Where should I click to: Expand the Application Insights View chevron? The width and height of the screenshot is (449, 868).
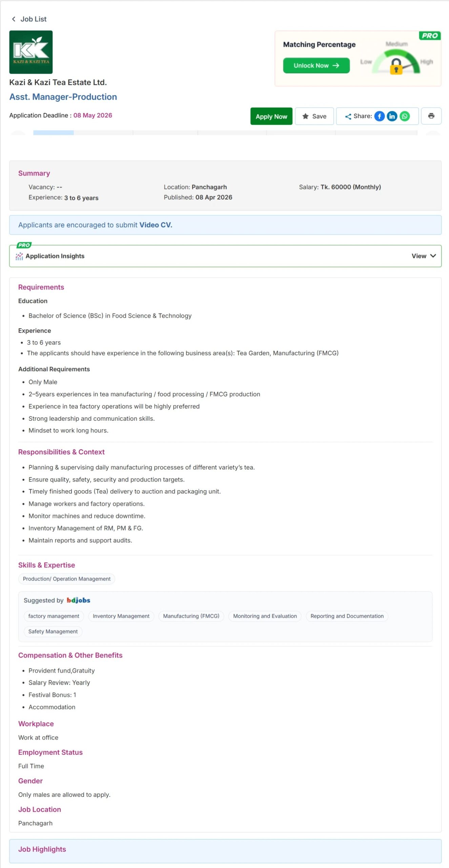click(x=433, y=256)
